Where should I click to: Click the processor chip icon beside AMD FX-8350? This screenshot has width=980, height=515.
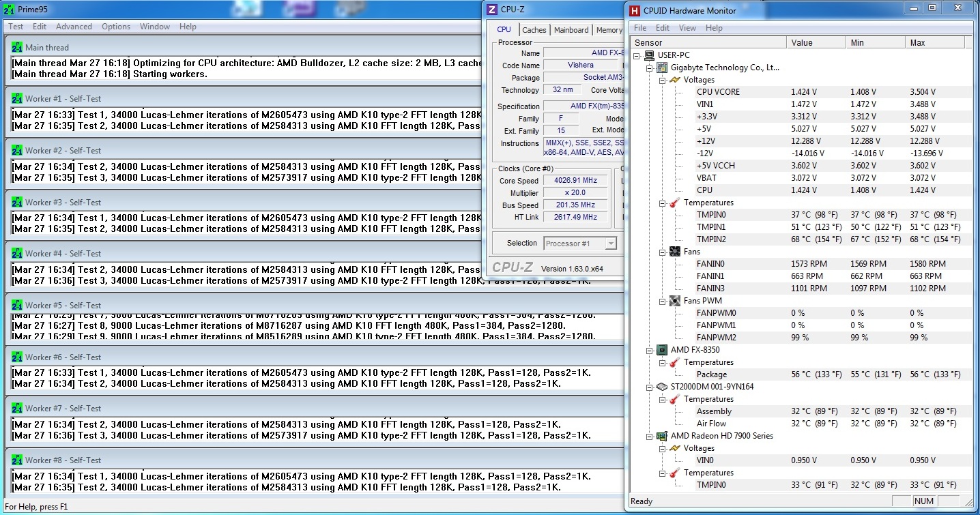click(x=662, y=350)
